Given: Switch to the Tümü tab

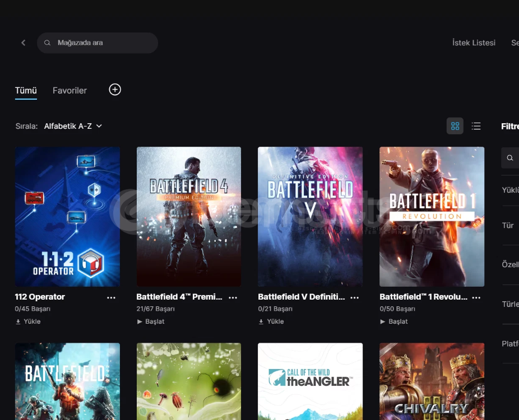Looking at the screenshot, I should tap(26, 90).
